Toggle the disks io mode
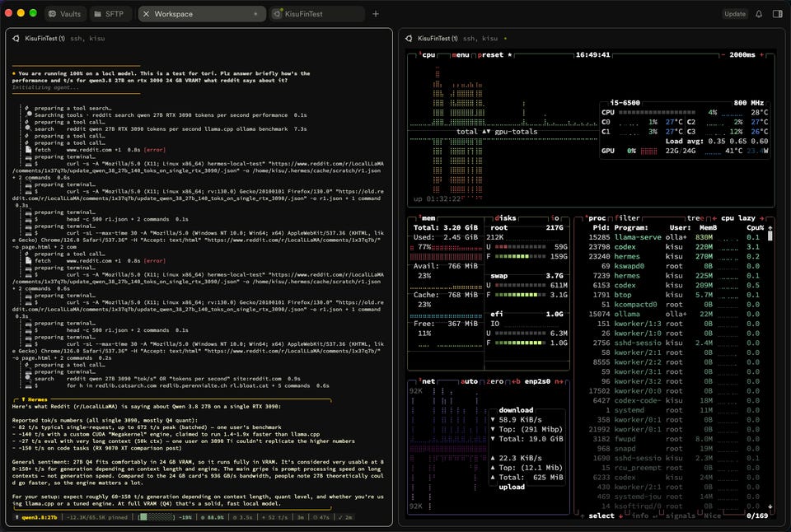 click(555, 218)
